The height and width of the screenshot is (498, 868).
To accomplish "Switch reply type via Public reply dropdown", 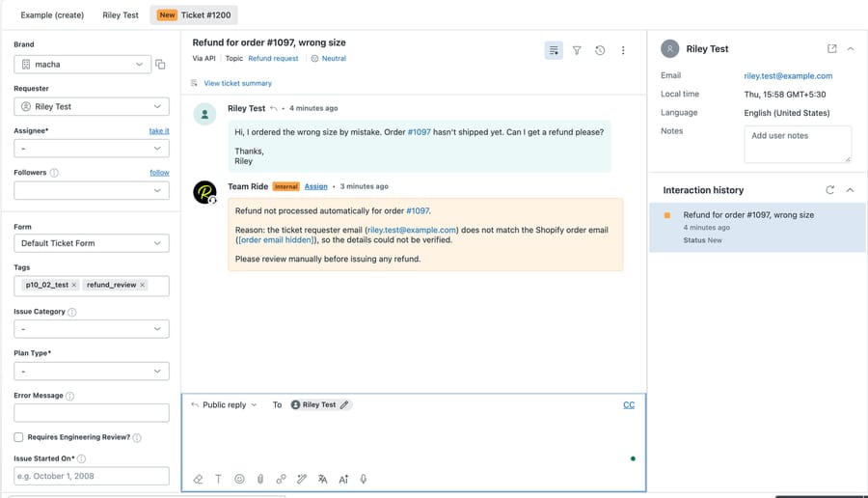I will click(x=224, y=405).
